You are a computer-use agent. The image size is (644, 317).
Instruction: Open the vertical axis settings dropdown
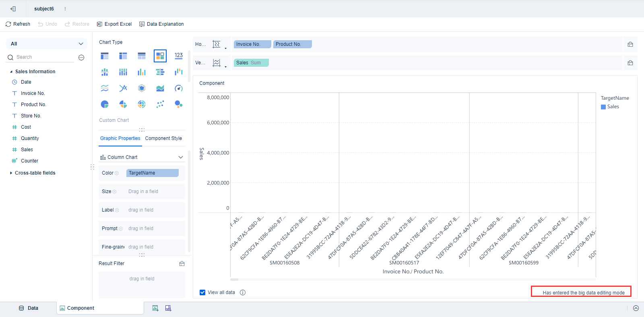click(x=225, y=67)
